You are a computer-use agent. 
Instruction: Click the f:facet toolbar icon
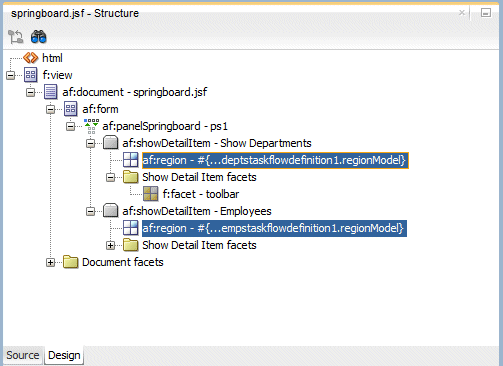(x=151, y=194)
